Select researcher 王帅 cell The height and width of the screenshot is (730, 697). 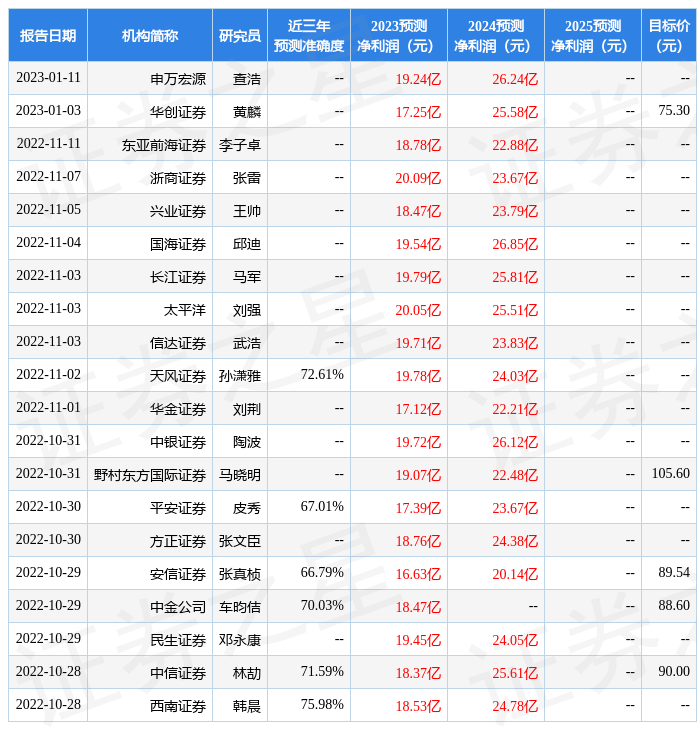pyautogui.click(x=240, y=210)
